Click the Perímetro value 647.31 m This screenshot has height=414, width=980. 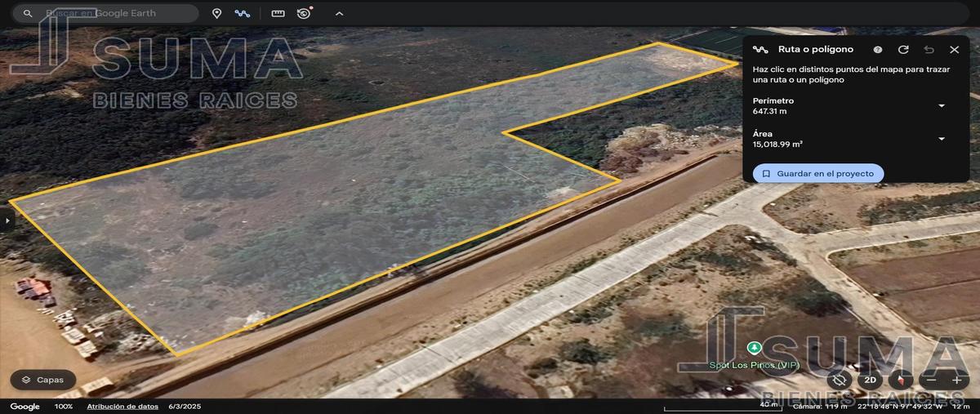click(769, 111)
